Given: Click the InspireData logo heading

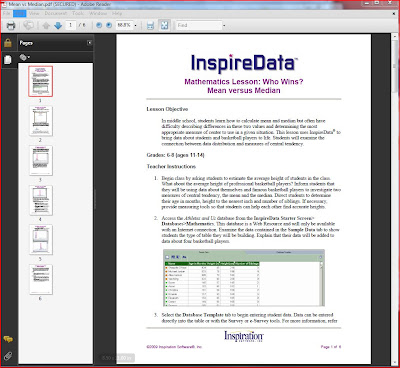Looking at the screenshot, I should (x=244, y=63).
